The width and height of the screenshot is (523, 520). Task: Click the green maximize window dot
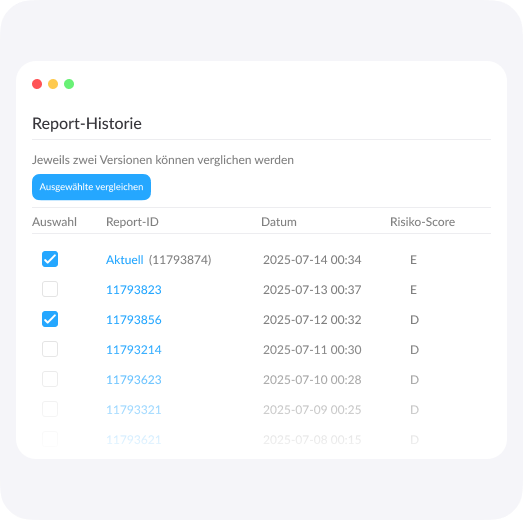(69, 84)
